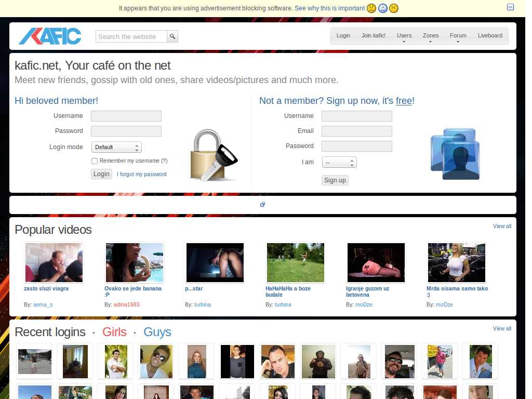Open the I am gender dropdown
Screen dimensions: 532x399
(339, 162)
